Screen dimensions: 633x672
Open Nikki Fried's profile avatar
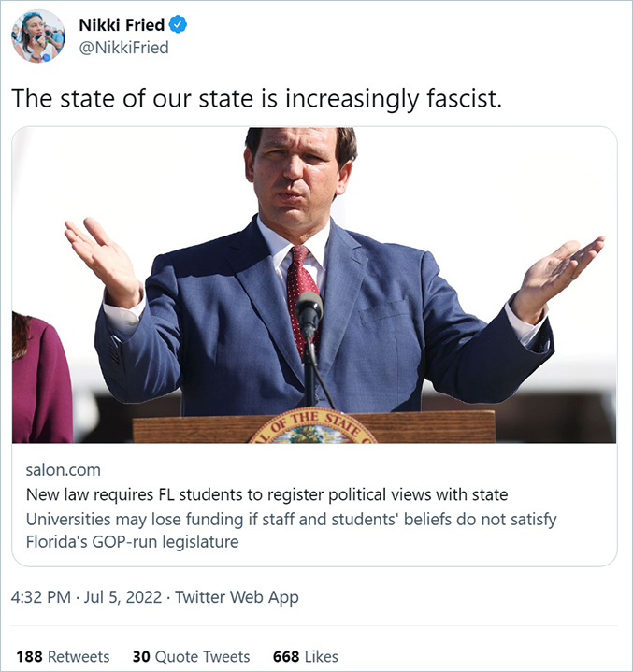[38, 36]
